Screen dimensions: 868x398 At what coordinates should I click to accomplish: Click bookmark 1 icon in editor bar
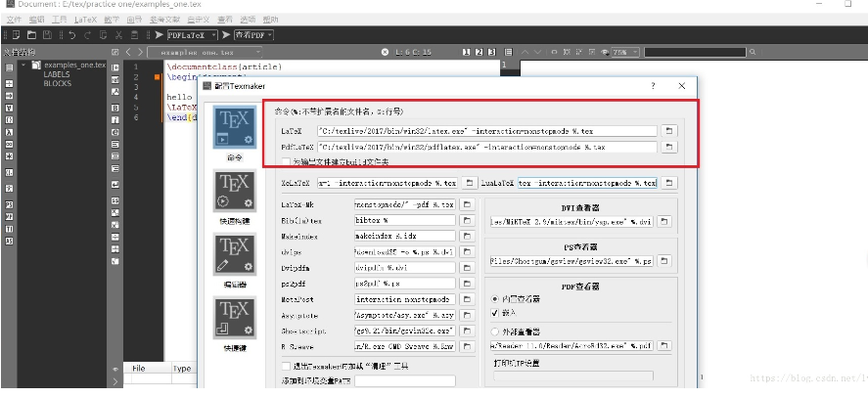466,52
